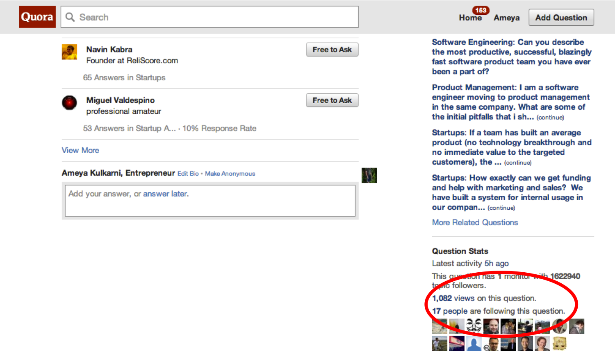
Task: Open Miguel Valdespino's red avatar
Action: (69, 102)
